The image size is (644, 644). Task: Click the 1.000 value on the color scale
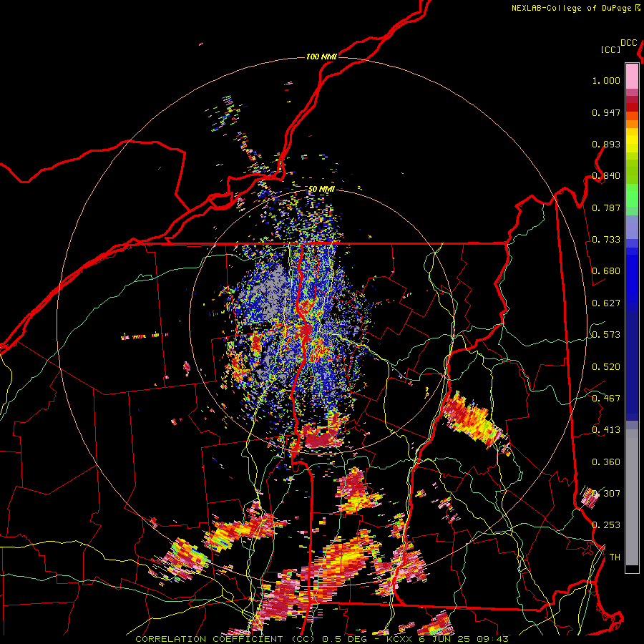pyautogui.click(x=606, y=81)
